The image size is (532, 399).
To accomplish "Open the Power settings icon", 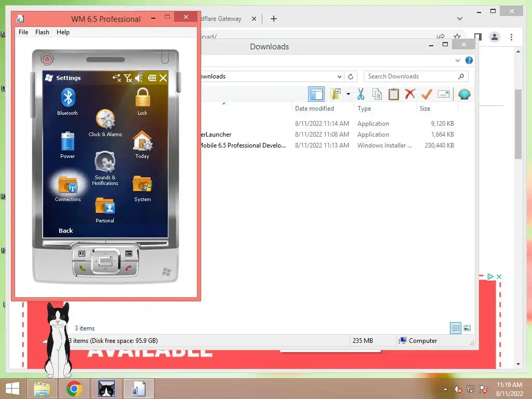I will click(68, 145).
